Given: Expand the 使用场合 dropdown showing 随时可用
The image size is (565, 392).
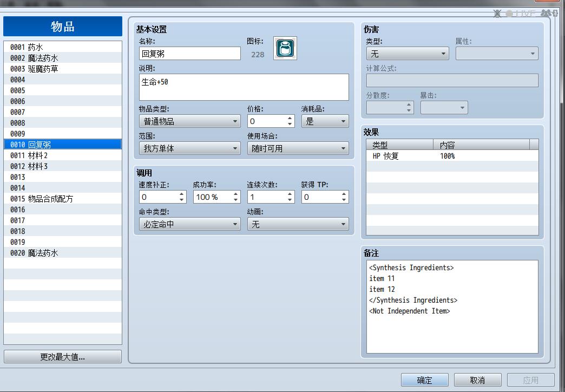Looking at the screenshot, I should pos(298,148).
